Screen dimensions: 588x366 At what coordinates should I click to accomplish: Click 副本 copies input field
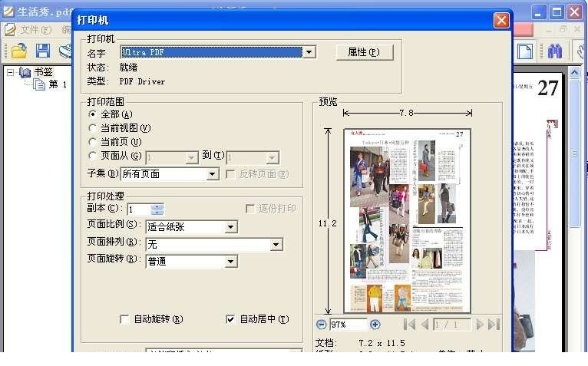click(140, 209)
